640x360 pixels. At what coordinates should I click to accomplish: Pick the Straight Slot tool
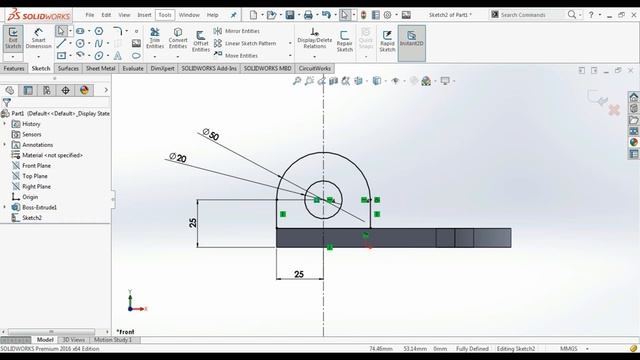(80, 31)
